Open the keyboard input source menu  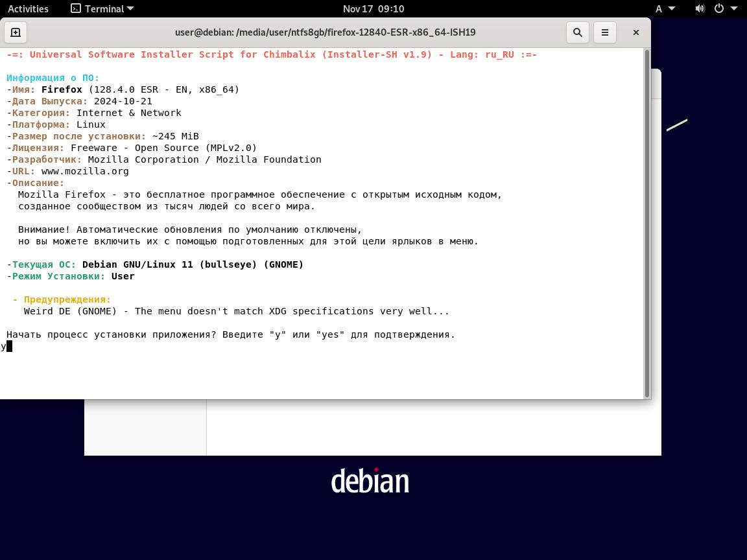pyautogui.click(x=665, y=8)
